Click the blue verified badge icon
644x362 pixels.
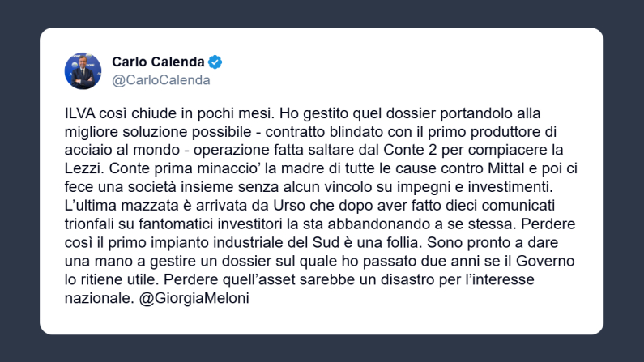tap(215, 62)
